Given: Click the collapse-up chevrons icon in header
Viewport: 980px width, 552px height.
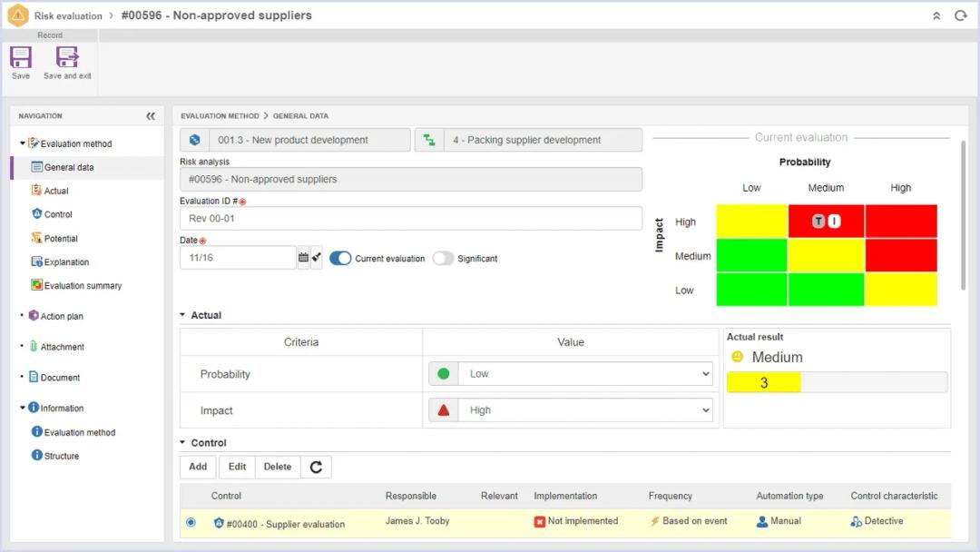Looking at the screenshot, I should [936, 15].
